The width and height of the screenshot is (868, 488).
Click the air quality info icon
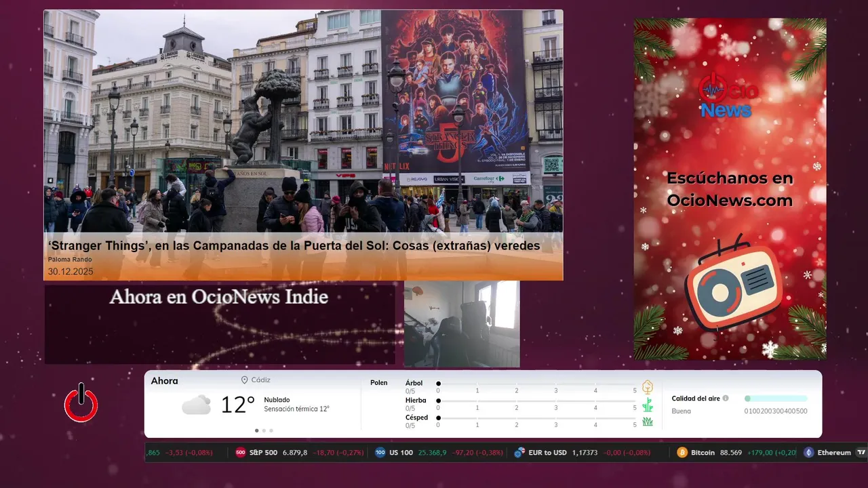(726, 399)
